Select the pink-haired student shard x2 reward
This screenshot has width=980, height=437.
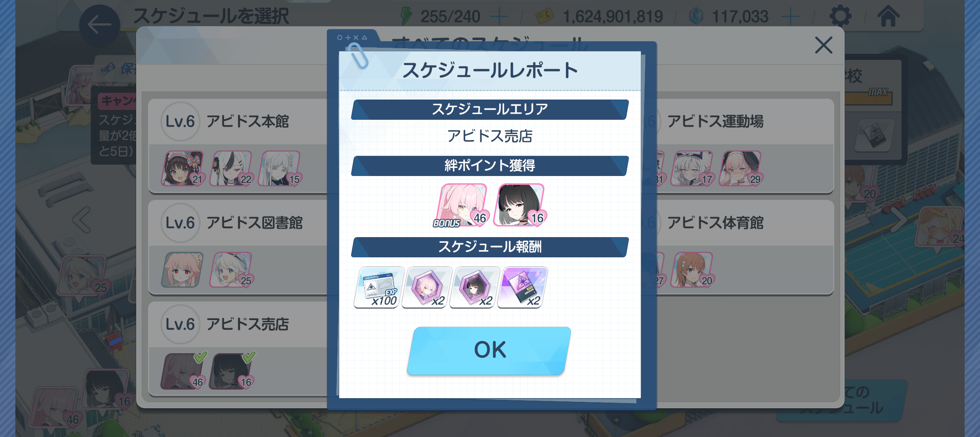[x=427, y=287]
